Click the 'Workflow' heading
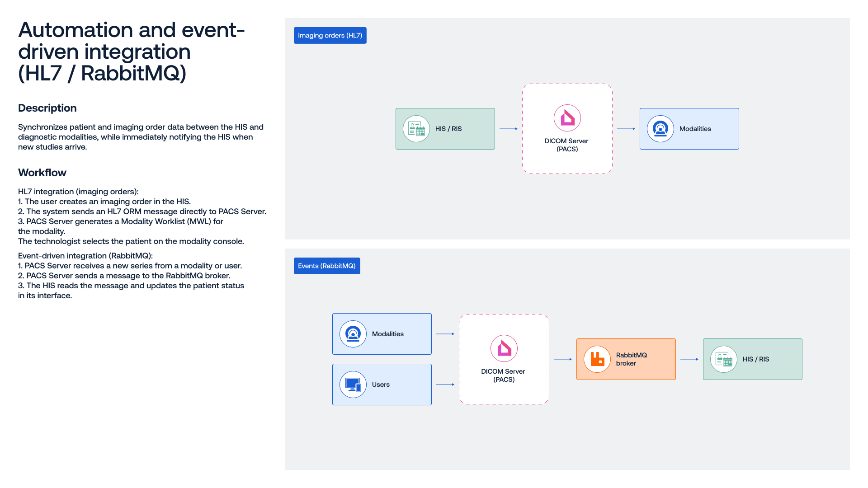The width and height of the screenshot is (868, 488). 42,173
